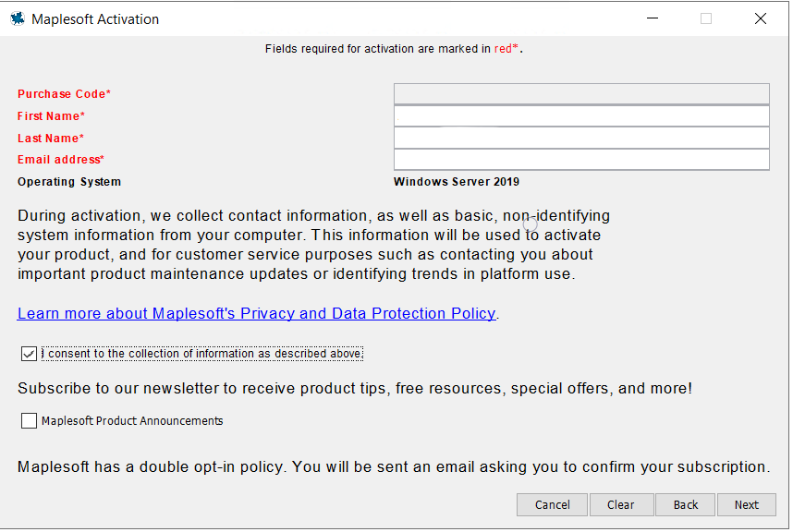Click the 'Maplesoft Activation' window title
This screenshot has width=793, height=532.
click(95, 19)
